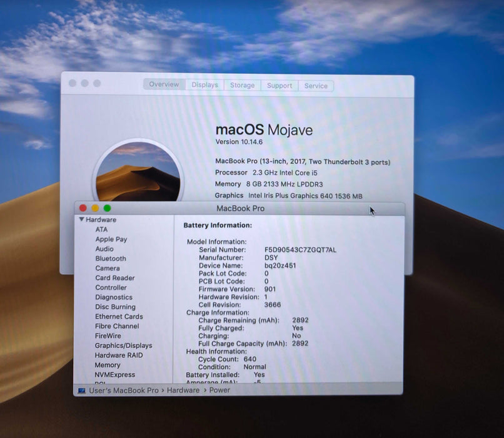The image size is (504, 438).
Task: Click the Condition value Normal
Action: pos(255,367)
